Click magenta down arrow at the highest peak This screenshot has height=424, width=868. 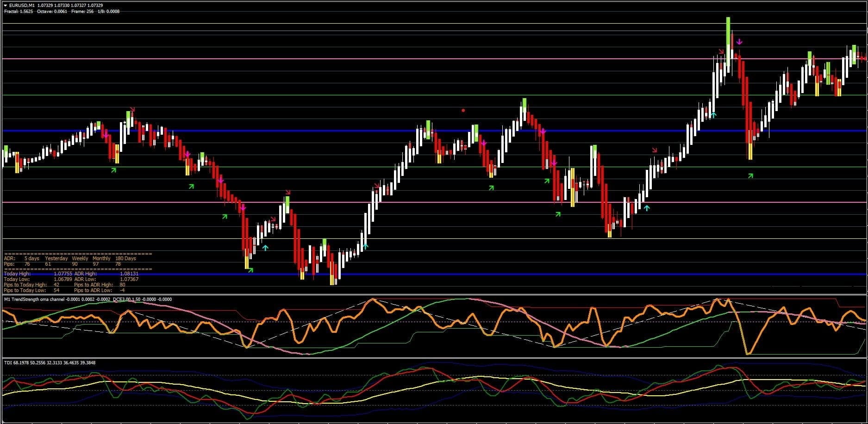739,42
